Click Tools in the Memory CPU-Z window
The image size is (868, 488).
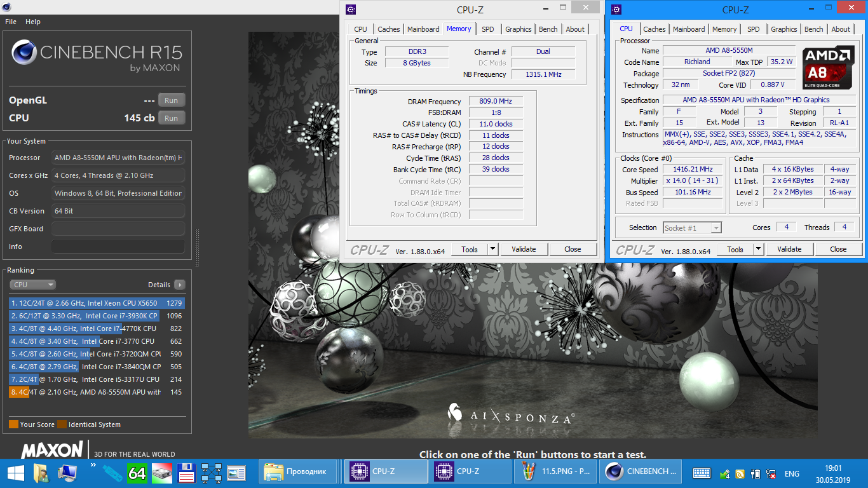coord(470,249)
